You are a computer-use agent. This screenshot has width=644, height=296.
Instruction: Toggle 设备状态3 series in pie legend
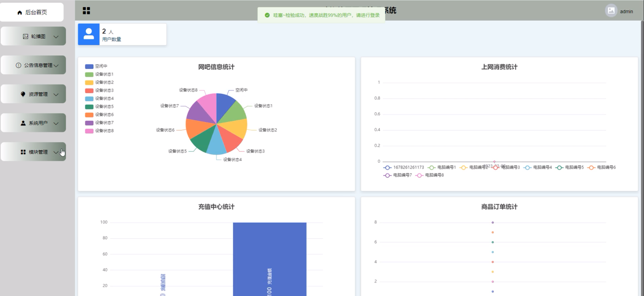click(x=99, y=90)
